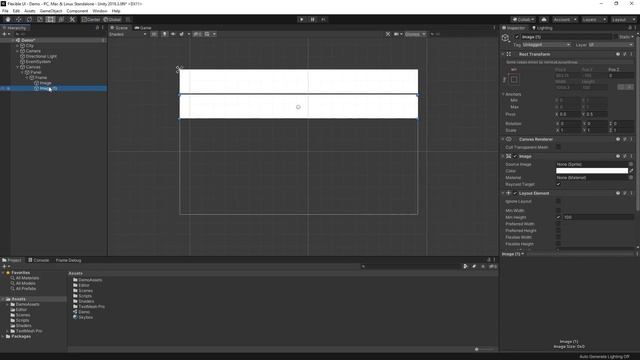This screenshot has height=360, width=640.
Task: Select the Scale tool in the toolbar
Action: tap(40, 20)
